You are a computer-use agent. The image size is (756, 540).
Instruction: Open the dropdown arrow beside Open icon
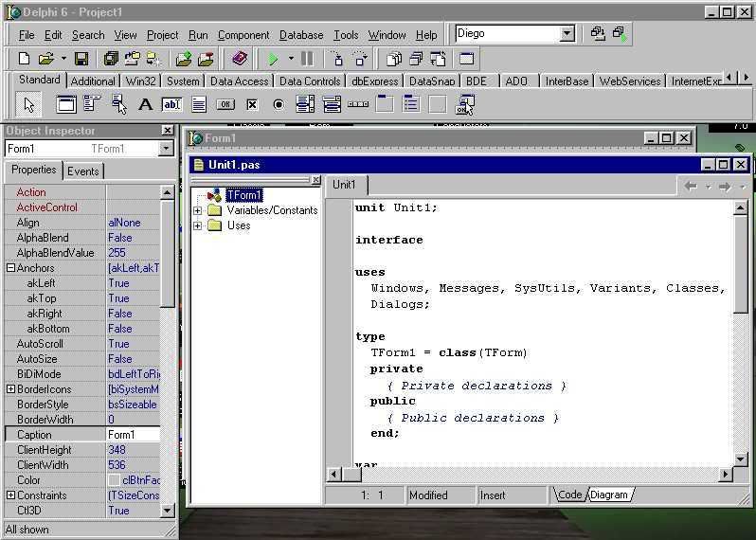[63, 59]
